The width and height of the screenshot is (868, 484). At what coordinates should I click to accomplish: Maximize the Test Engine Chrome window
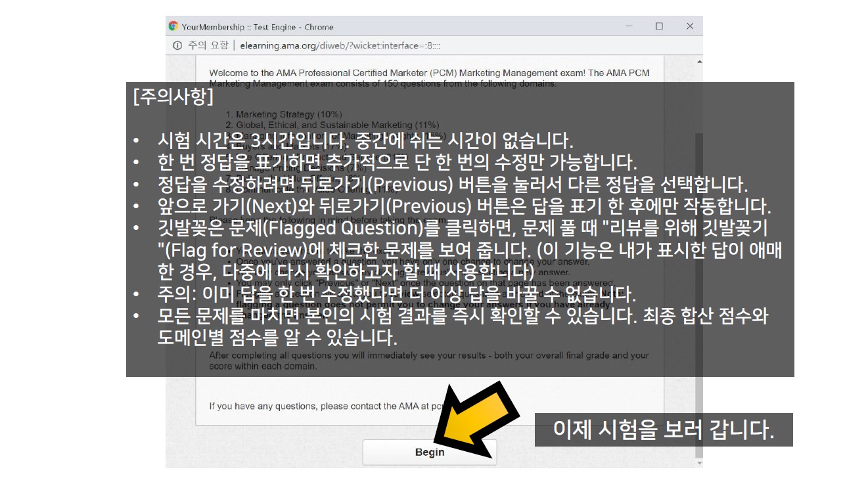659,26
